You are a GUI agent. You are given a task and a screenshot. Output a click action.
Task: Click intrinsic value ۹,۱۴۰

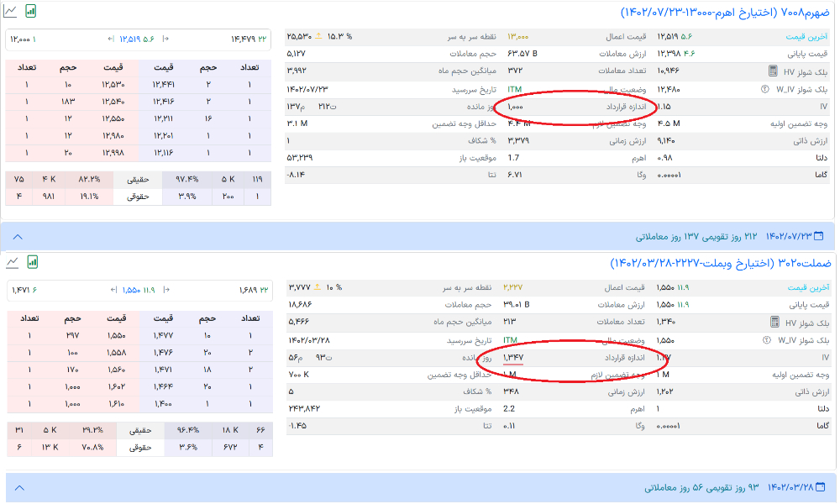[x=666, y=140]
